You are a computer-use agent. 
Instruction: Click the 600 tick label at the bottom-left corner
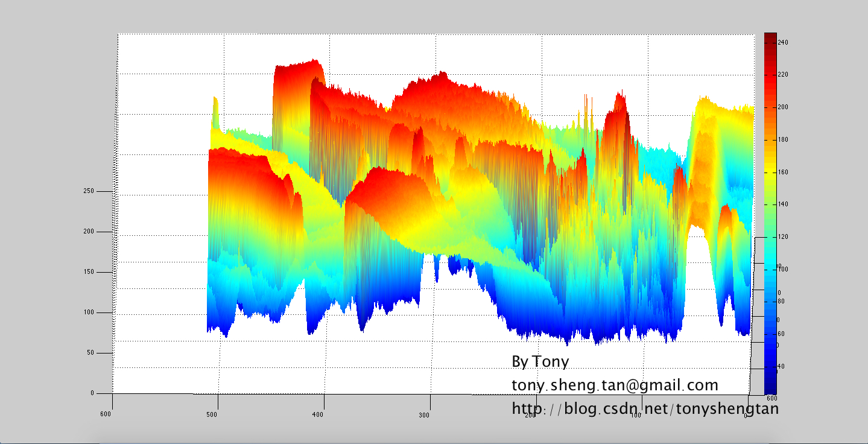106,414
